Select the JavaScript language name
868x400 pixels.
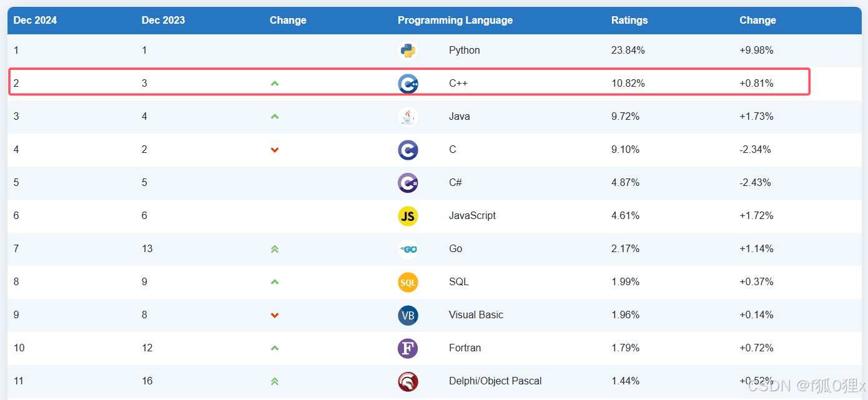[x=472, y=215]
